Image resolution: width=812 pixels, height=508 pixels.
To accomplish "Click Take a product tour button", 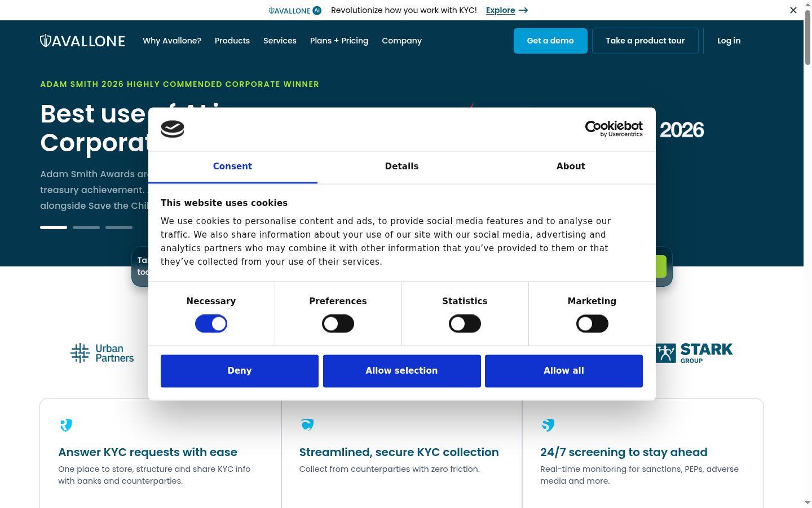I will click(x=645, y=41).
